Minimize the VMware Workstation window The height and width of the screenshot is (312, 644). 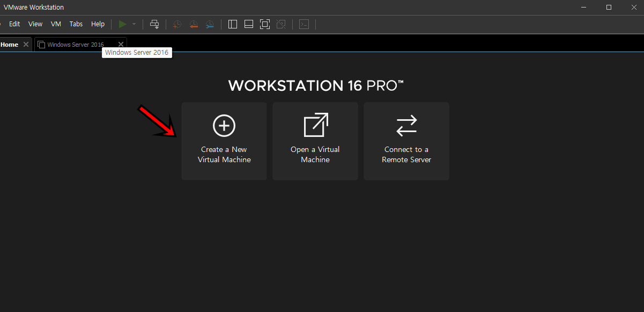pos(584,8)
